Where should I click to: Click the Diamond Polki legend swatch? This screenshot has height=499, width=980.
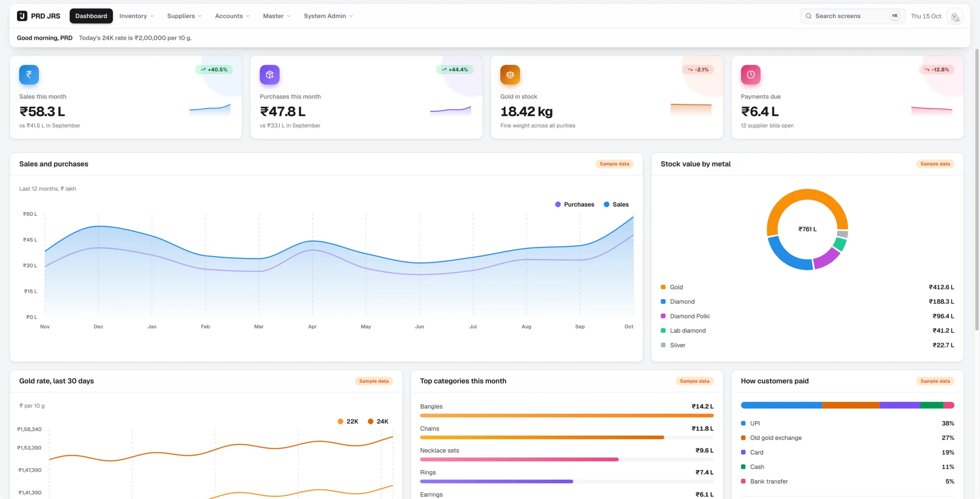pyautogui.click(x=663, y=316)
